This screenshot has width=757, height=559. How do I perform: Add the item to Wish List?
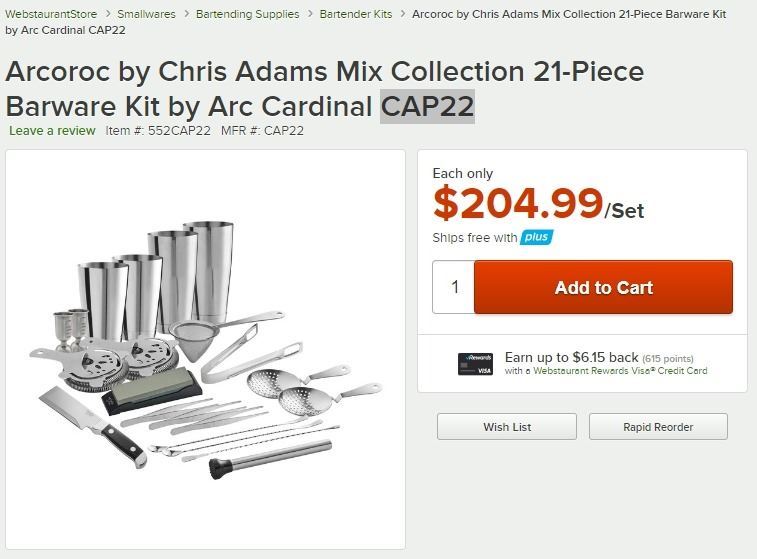point(507,427)
